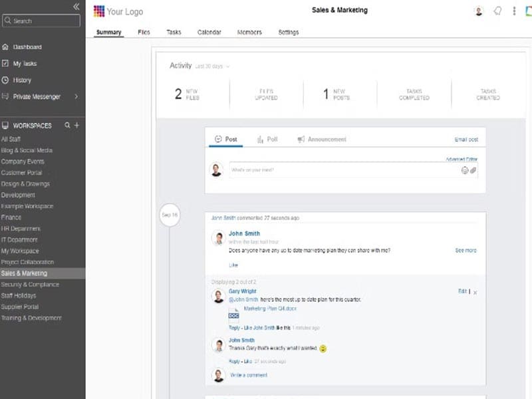This screenshot has width=532, height=399.
Task: Switch to the Calendar tab
Action: point(209,32)
